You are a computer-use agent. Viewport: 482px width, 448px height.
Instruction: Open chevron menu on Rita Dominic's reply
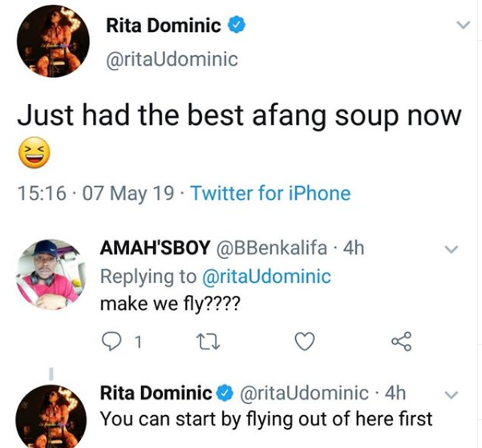pos(451,394)
